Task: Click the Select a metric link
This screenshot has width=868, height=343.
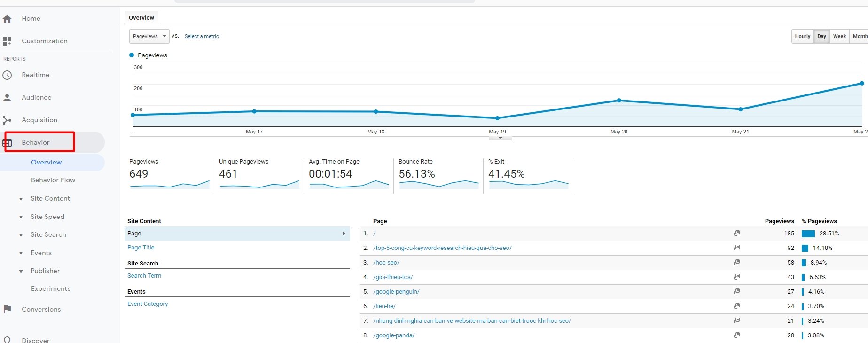Action: (201, 36)
